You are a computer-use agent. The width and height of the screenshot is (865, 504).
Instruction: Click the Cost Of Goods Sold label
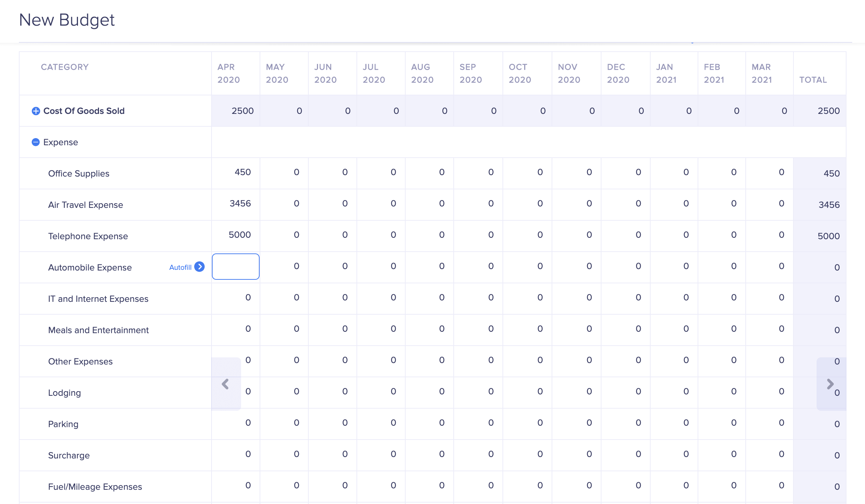[84, 111]
